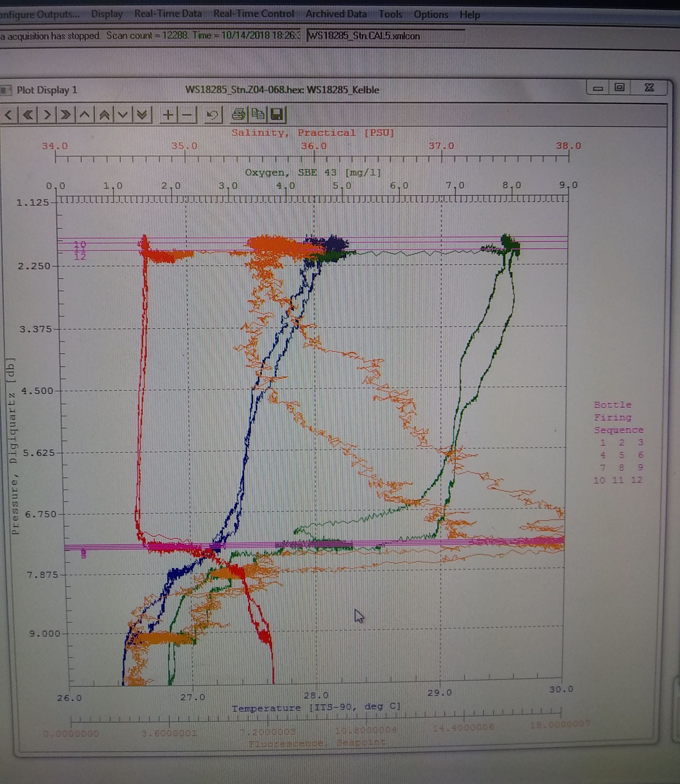Image resolution: width=680 pixels, height=784 pixels.
Task: Click the Fluorescence, Seapoint axis label
Action: click(x=317, y=743)
